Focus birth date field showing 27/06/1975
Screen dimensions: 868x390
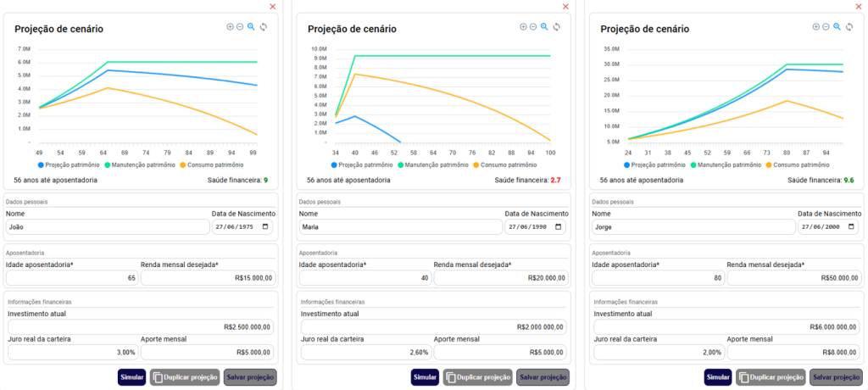(242, 226)
